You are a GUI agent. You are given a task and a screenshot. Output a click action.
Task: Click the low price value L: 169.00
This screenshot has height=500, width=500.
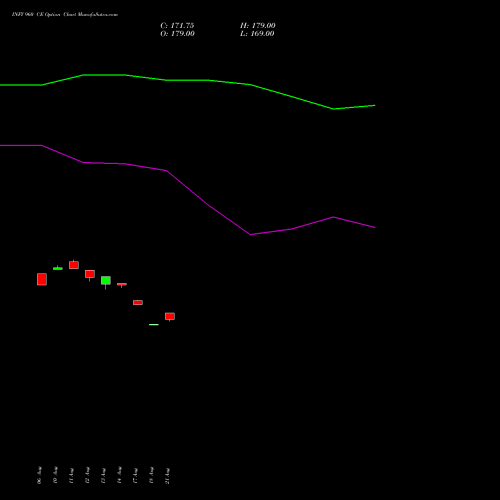coord(257,34)
